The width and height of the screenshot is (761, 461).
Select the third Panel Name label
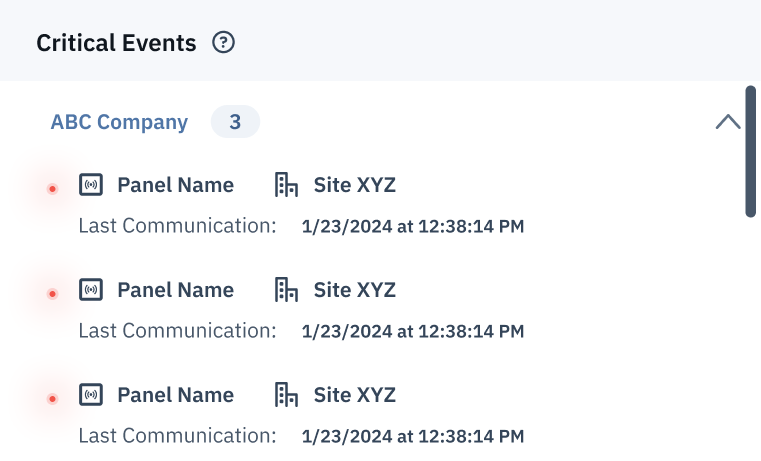click(x=176, y=395)
